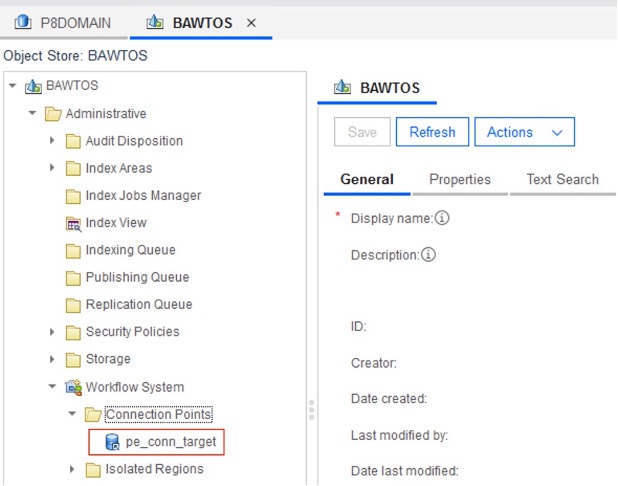
Task: Show info tooltip for Description
Action: [428, 254]
